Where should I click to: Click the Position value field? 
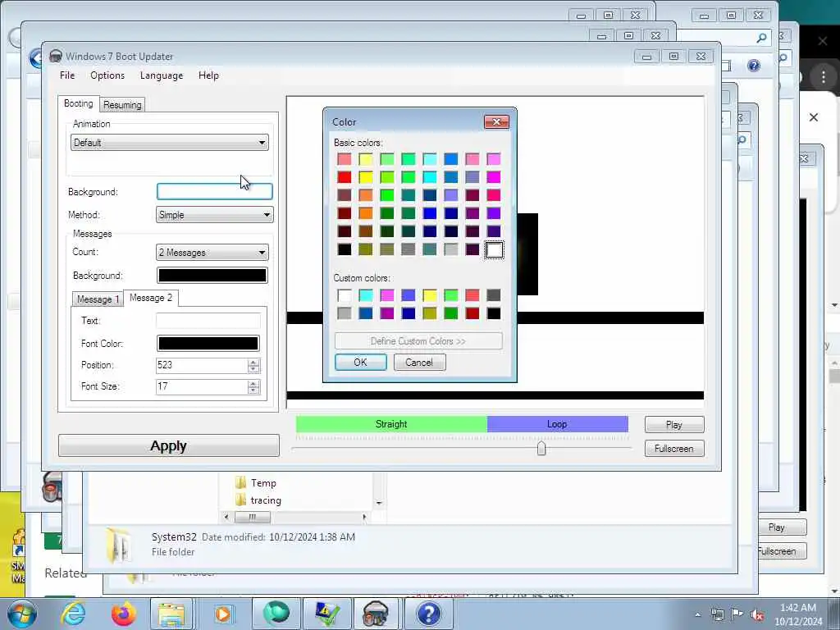click(x=202, y=365)
